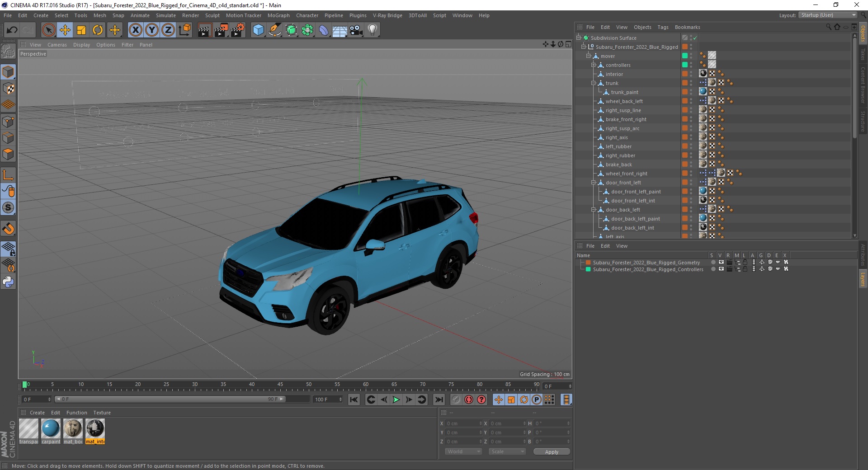Collapse the door_back_left object tree
This screenshot has width=868, height=470.
pyautogui.click(x=594, y=210)
